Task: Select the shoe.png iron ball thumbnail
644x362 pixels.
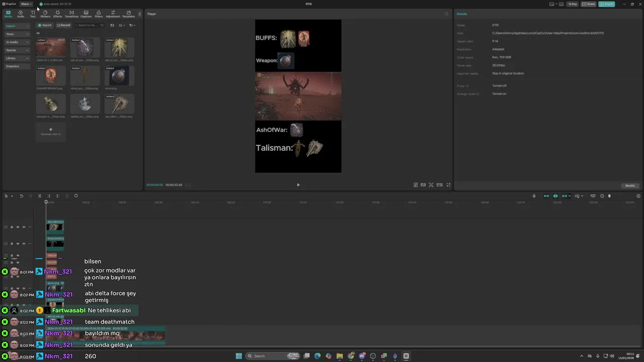Action: [x=119, y=76]
